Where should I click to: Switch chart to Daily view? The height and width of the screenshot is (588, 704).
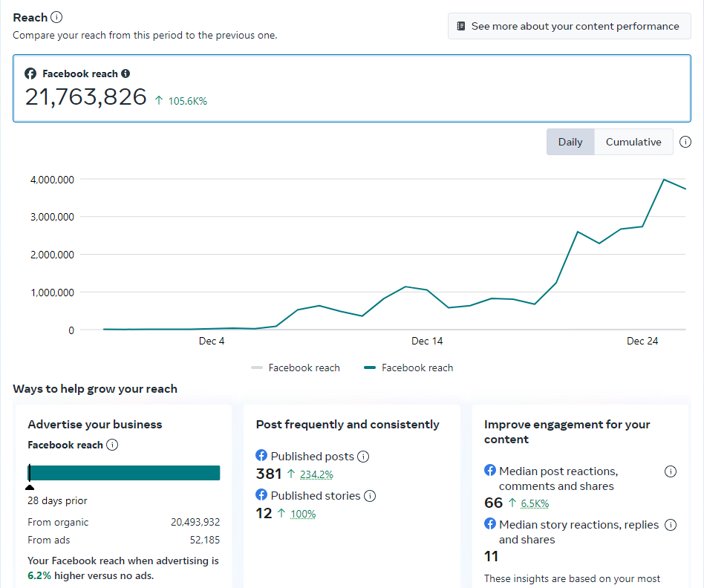[x=570, y=142]
